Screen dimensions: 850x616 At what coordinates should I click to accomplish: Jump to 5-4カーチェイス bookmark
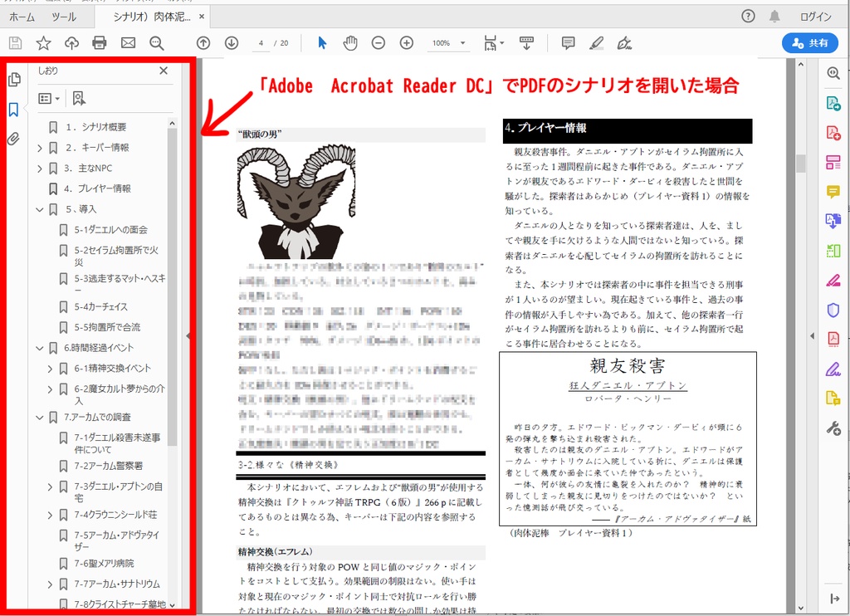pos(100,307)
